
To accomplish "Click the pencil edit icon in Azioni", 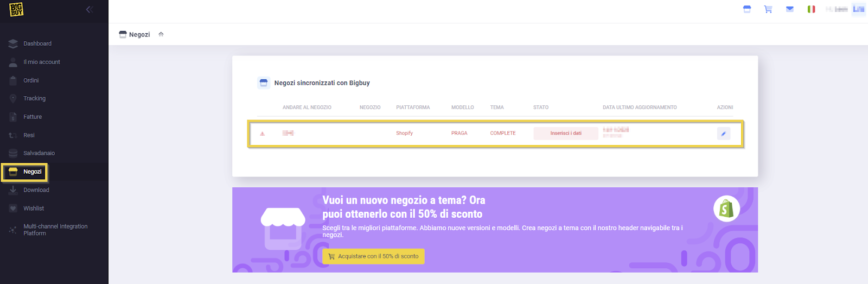I will (x=724, y=134).
